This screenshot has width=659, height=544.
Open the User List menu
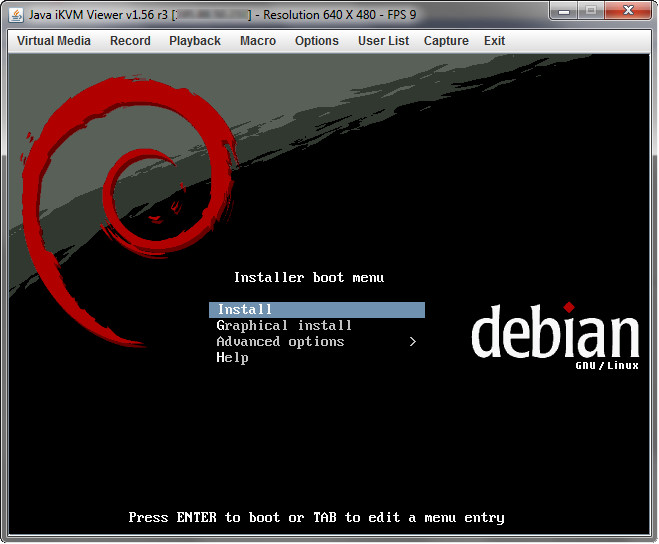384,41
